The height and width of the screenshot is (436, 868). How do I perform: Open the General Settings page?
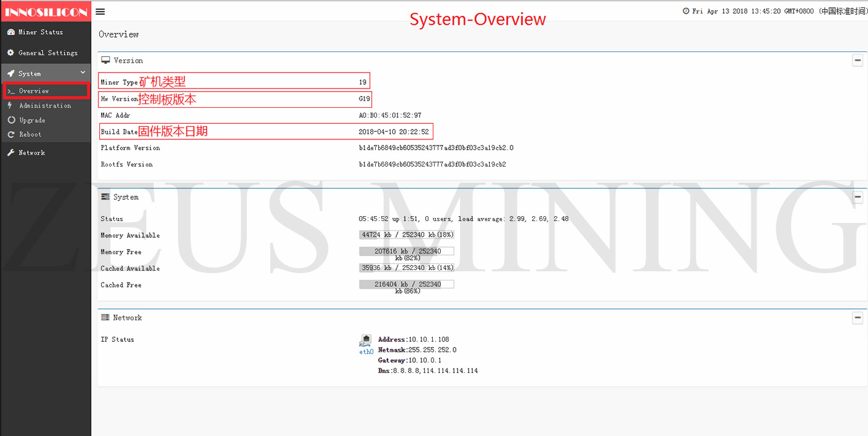(x=48, y=53)
